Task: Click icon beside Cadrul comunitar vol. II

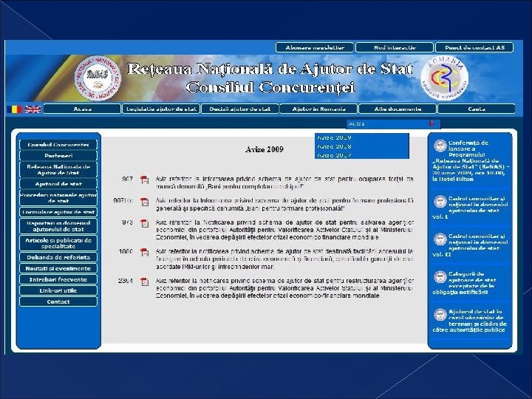Action: (440, 239)
